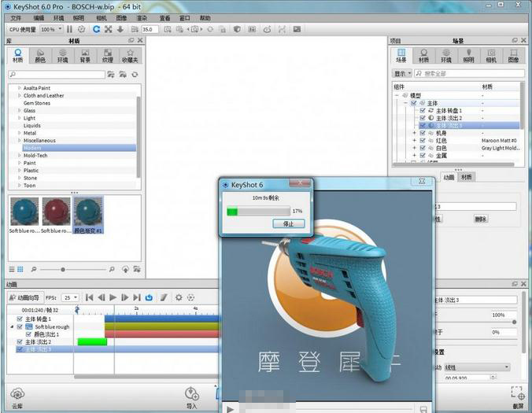Click the blue refresh render icon in toolbar
This screenshot has width=532, height=413.
(x=96, y=29)
